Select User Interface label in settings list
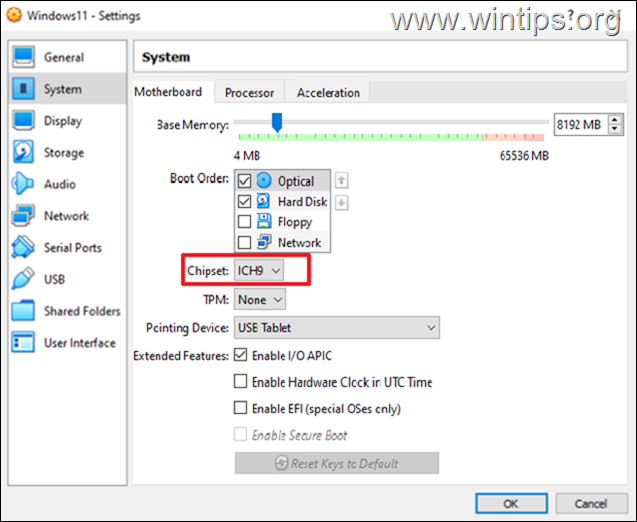637x522 pixels. [80, 343]
